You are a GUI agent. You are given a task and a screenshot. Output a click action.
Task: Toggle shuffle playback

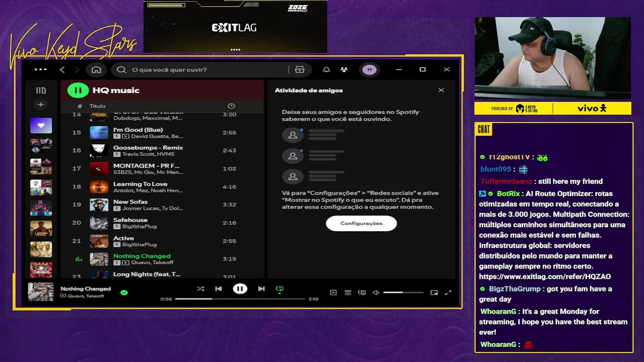pyautogui.click(x=200, y=289)
